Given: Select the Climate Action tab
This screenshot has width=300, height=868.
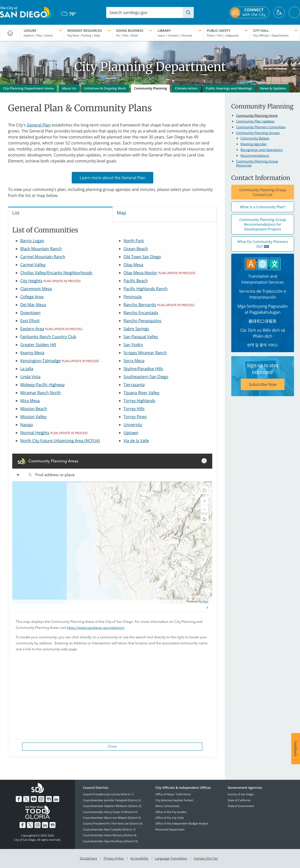Looking at the screenshot, I should pyautogui.click(x=186, y=88).
